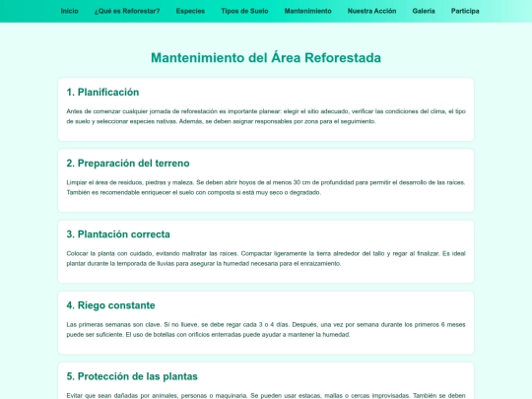
Task: Visit the Galería nav link
Action: coord(424,11)
